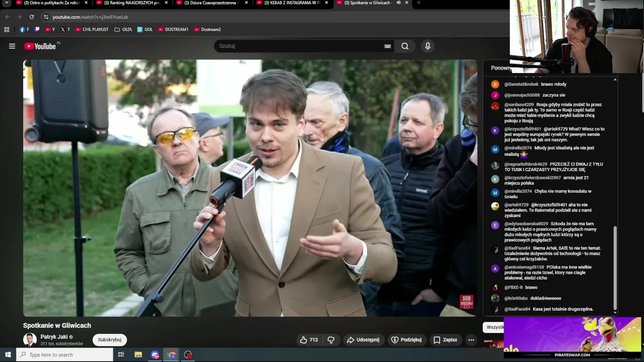Screen dimensions: 644x362
Task: Click the site information icon in address bar
Action: tap(46, 17)
